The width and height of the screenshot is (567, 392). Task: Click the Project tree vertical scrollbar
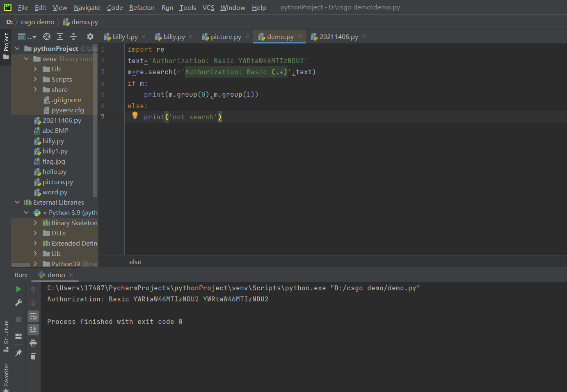click(96, 120)
